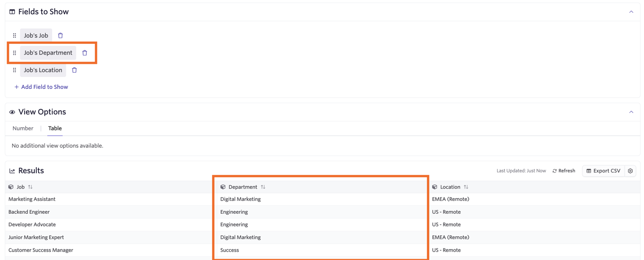Switch to the Number view tab
644x260 pixels.
[23, 128]
